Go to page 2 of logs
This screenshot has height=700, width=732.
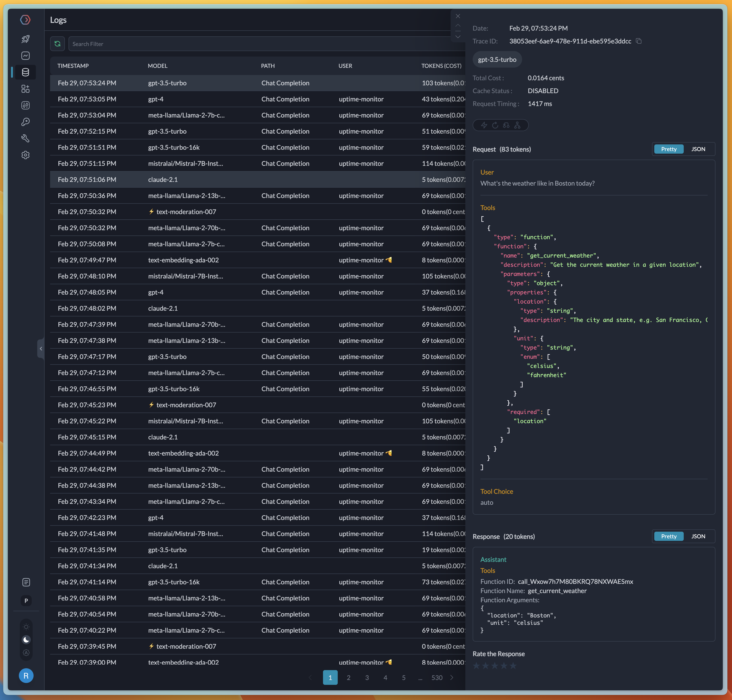click(349, 678)
